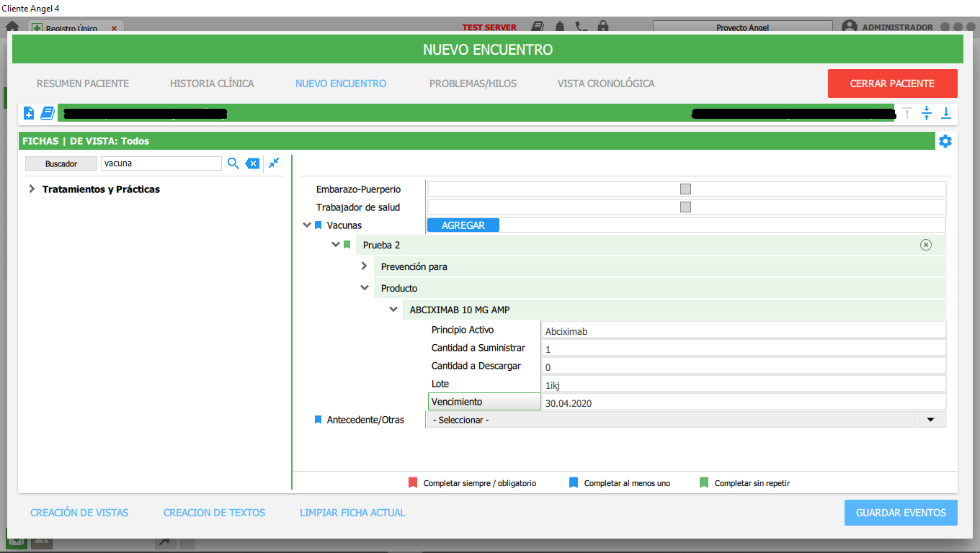This screenshot has height=553, width=980.
Task: Click the blue collapse arrows icon beside search
Action: 274,163
